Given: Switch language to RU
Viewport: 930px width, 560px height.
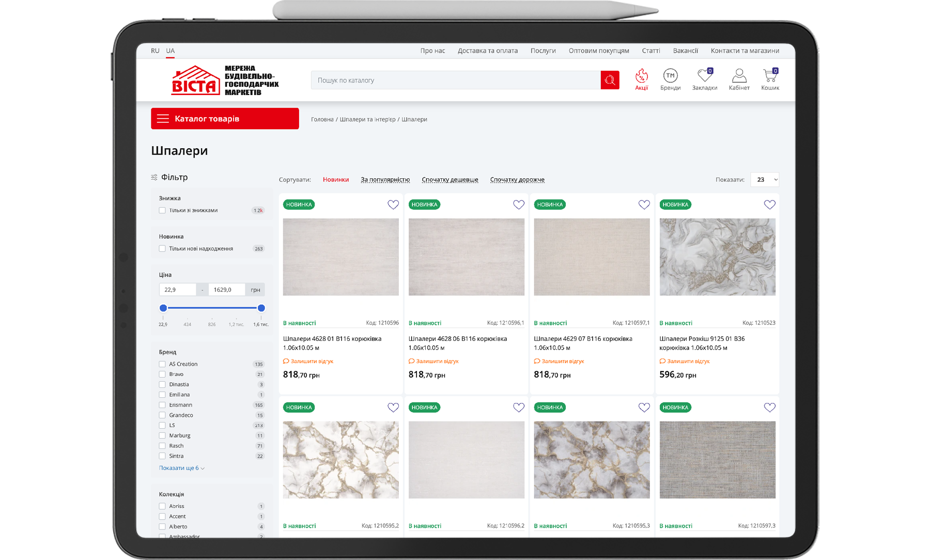Looking at the screenshot, I should pyautogui.click(x=155, y=51).
